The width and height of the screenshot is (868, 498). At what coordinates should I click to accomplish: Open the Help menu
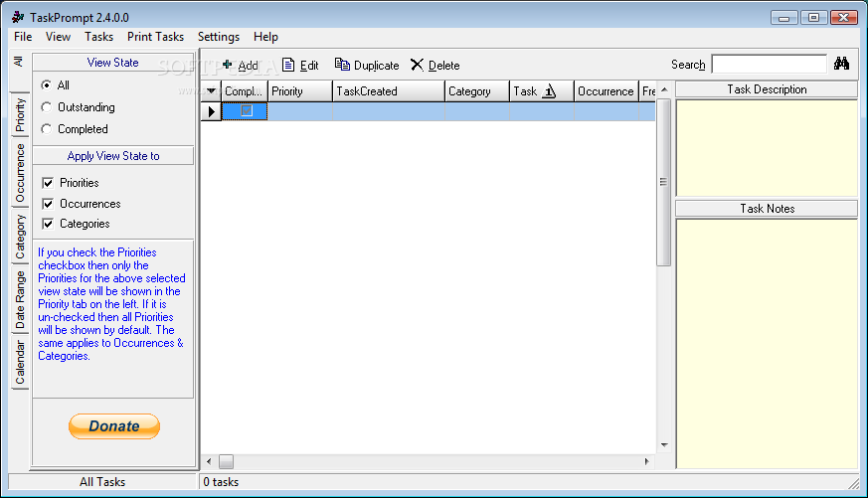pyautogui.click(x=265, y=37)
